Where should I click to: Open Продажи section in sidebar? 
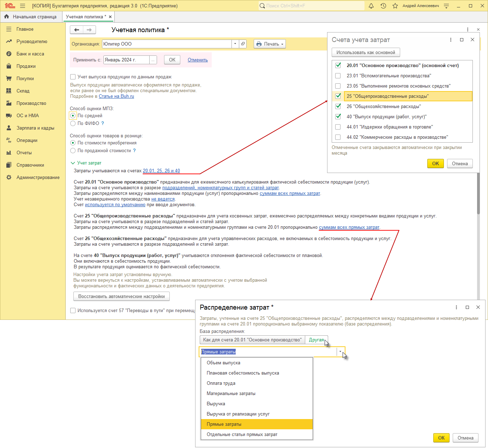coord(26,66)
